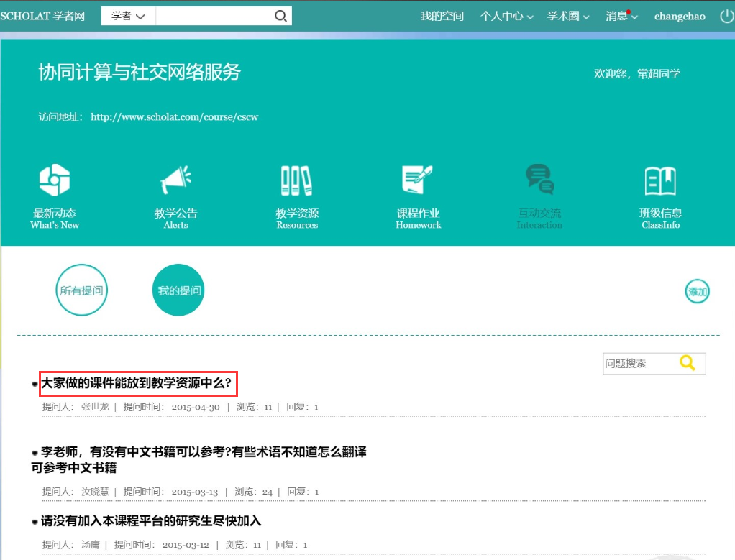The height and width of the screenshot is (560, 735).
Task: Open the Homework assignment icon
Action: coord(418,180)
